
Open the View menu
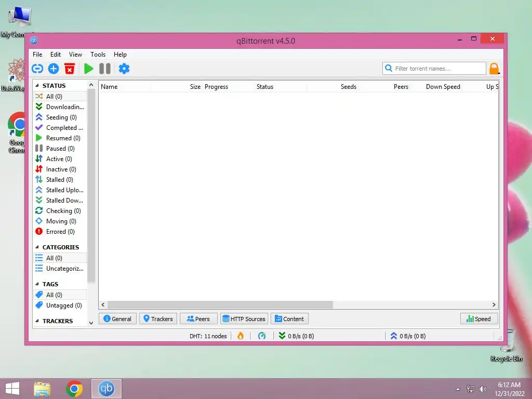click(75, 54)
